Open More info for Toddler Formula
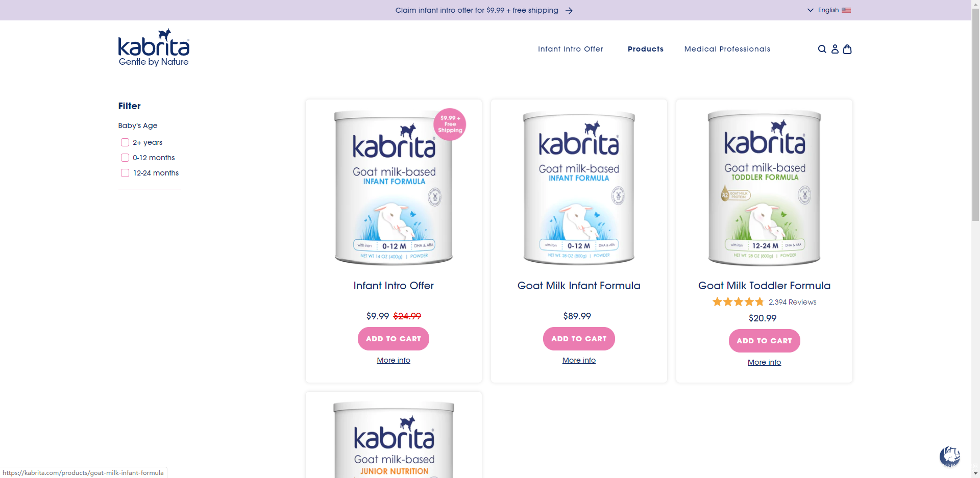This screenshot has height=478, width=980. coord(764,362)
